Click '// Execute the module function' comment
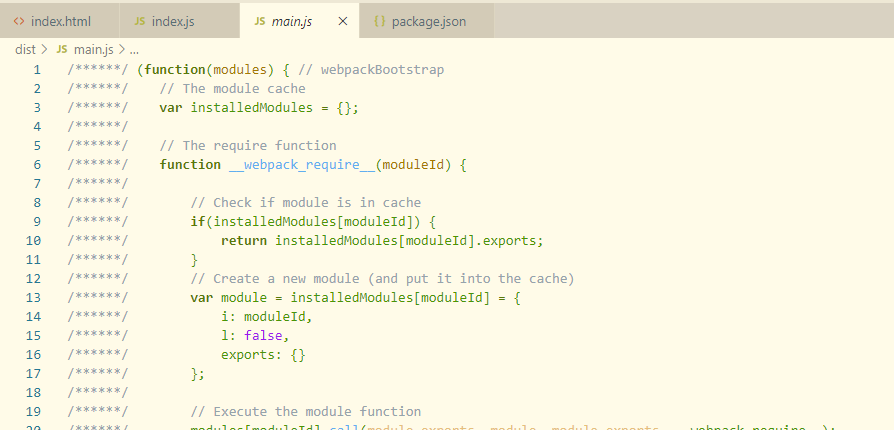The width and height of the screenshot is (894, 430). 306,411
